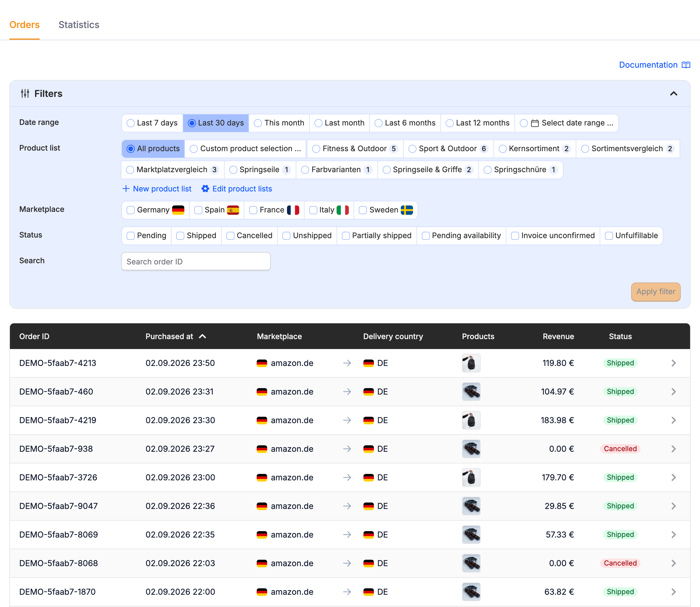This screenshot has height=607, width=700.
Task: Click the gear icon for Edit product lists
Action: [205, 189]
